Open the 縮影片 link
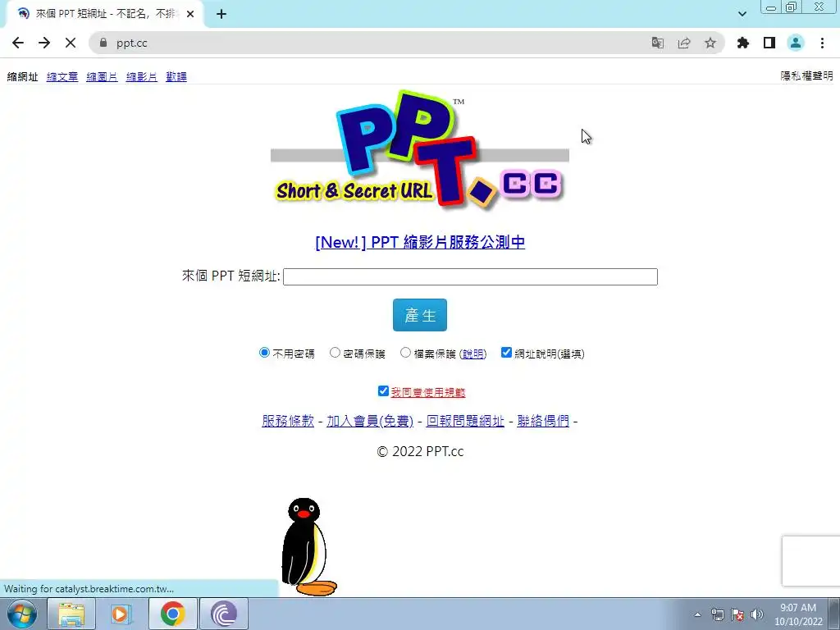 pos(141,76)
